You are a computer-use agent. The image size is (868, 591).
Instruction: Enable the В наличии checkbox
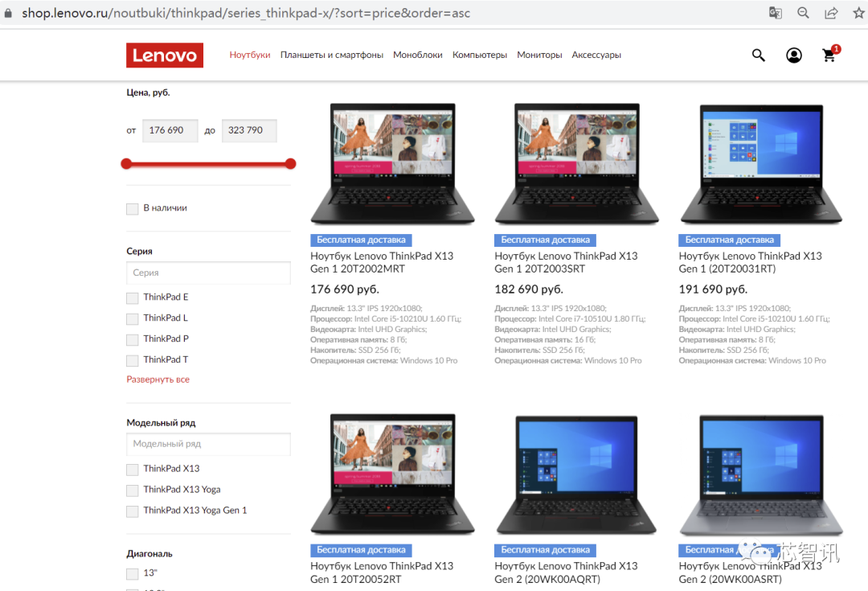[133, 209]
